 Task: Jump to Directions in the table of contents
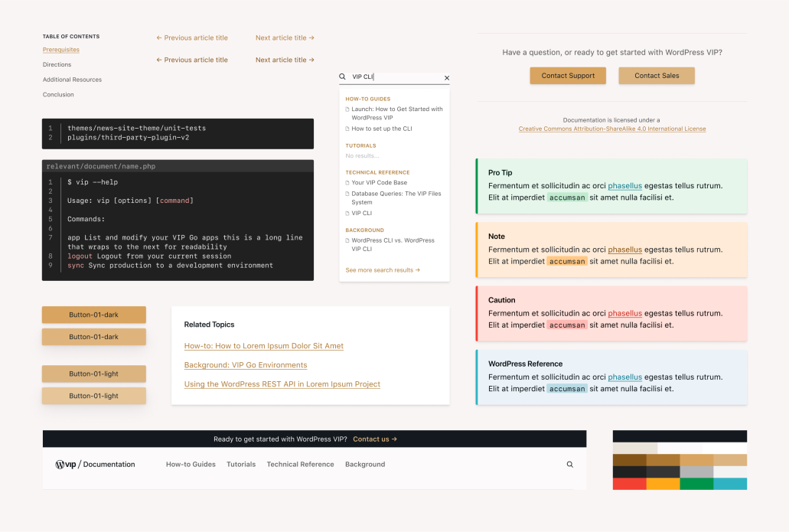click(57, 64)
